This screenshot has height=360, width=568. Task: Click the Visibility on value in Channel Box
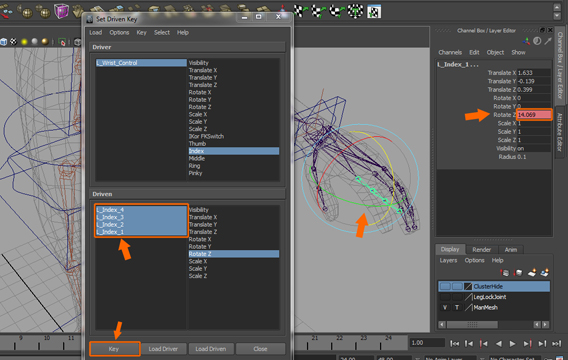534,148
